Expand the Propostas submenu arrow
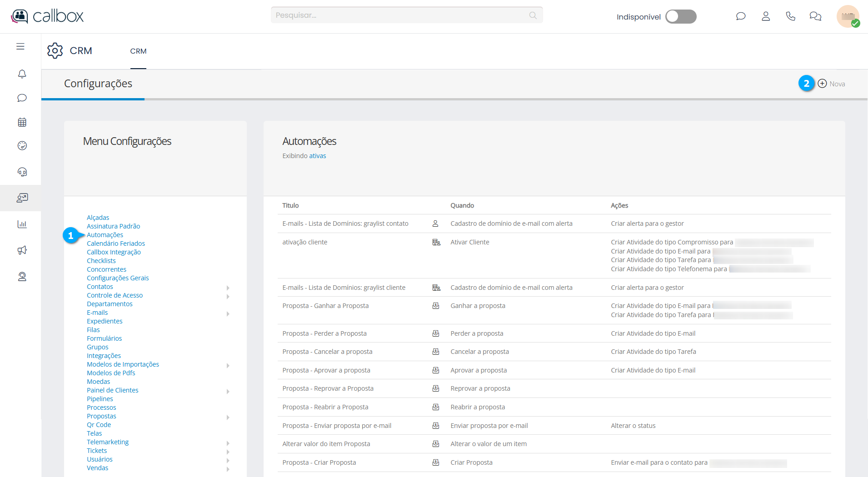Screen dimensions: 868x477 click(x=228, y=417)
